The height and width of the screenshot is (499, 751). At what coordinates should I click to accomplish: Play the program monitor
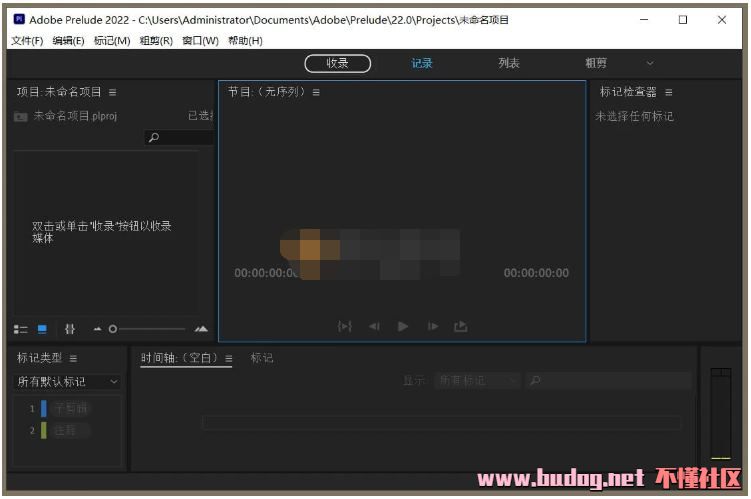(x=403, y=327)
